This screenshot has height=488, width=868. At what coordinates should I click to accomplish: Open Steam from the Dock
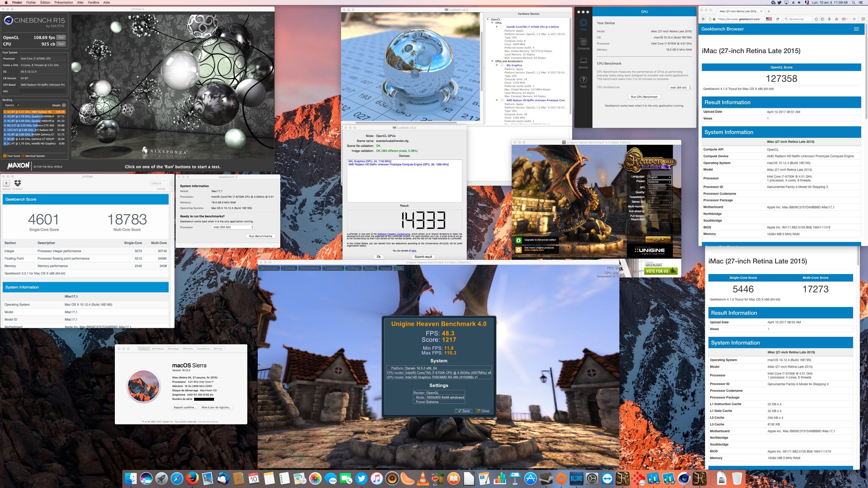tap(546, 479)
